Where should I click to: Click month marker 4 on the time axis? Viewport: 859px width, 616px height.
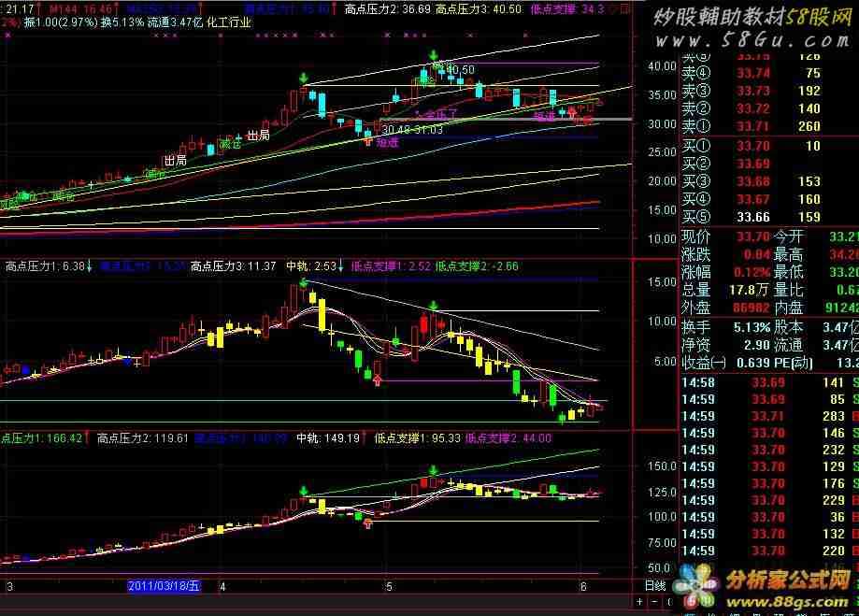click(222, 586)
